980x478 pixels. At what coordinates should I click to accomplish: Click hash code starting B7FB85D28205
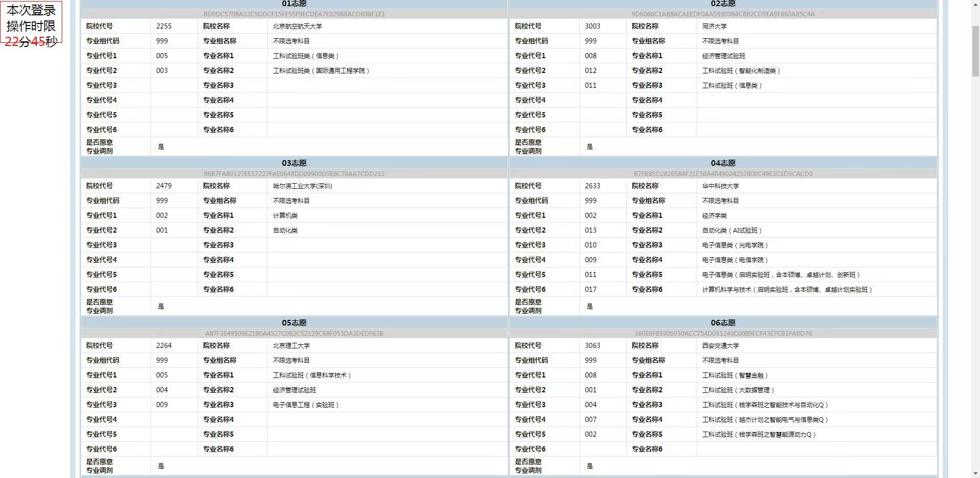tap(723, 174)
